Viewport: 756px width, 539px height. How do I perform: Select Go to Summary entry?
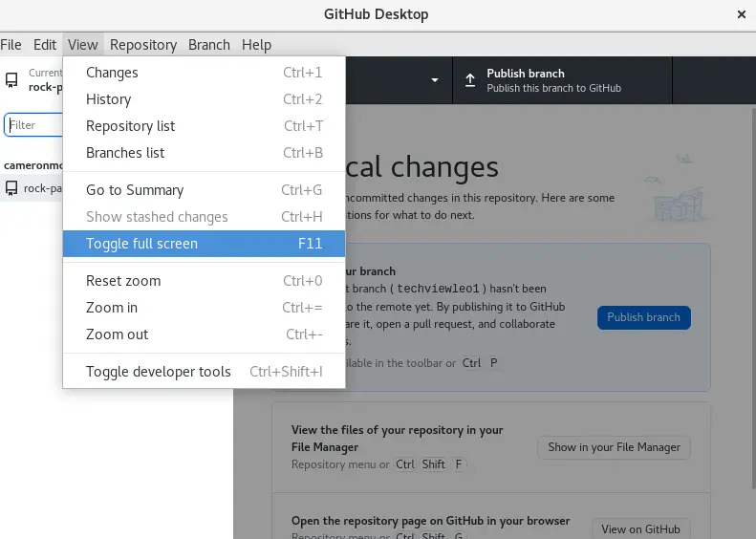click(204, 190)
